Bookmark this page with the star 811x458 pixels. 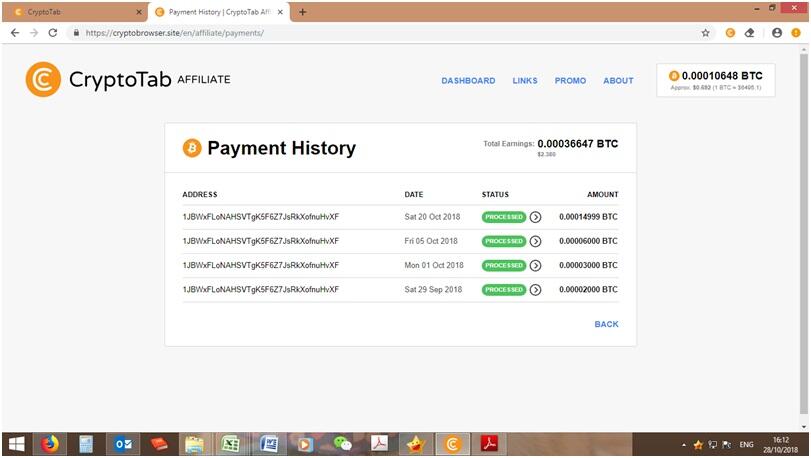(705, 33)
